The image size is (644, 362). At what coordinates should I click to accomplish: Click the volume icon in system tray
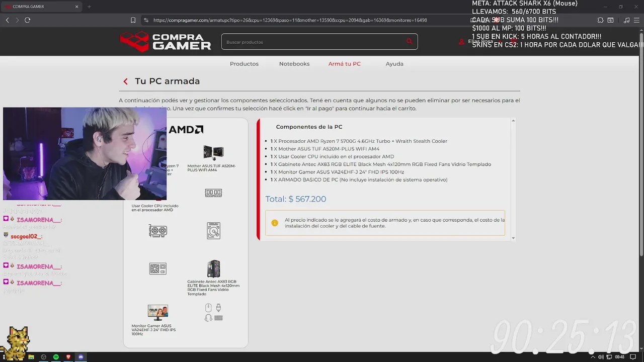tap(601, 357)
